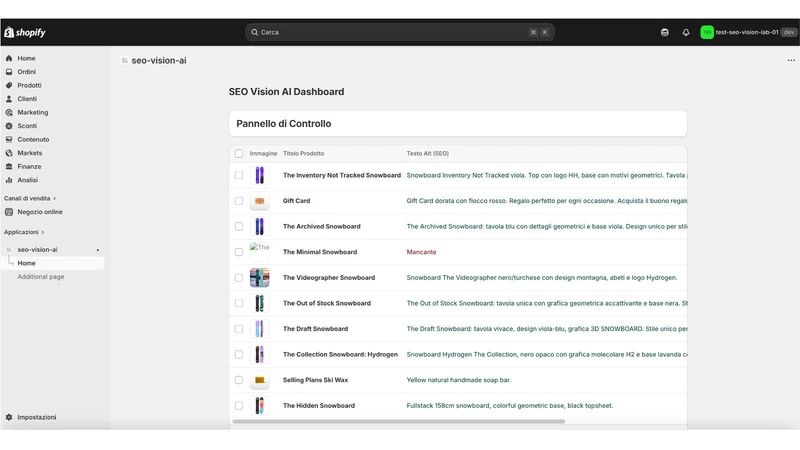Open Analisi in sidebar
800x450 pixels.
pos(28,180)
